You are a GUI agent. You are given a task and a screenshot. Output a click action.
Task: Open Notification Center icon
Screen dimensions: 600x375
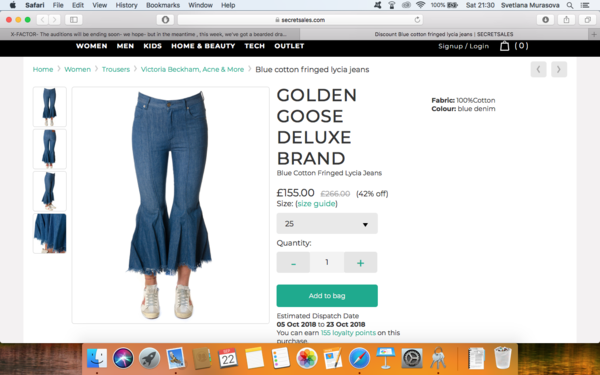(585, 5)
